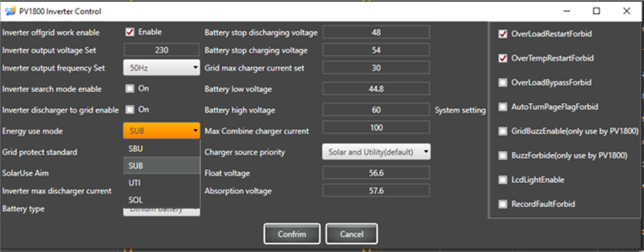The image size is (644, 252).
Task: Focus the Float voltage field 56.6
Action: [x=376, y=173]
